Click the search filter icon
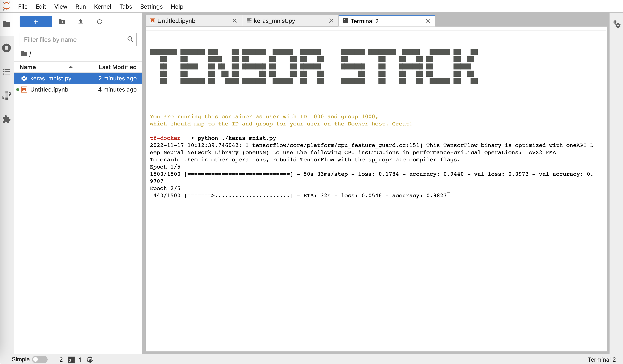Image resolution: width=623 pixels, height=364 pixels. [x=130, y=39]
